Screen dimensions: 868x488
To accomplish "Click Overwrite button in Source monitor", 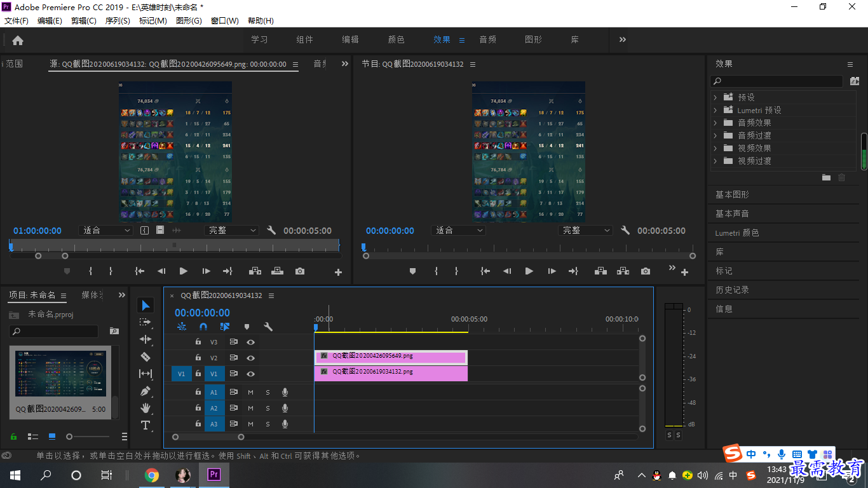I will coord(277,271).
